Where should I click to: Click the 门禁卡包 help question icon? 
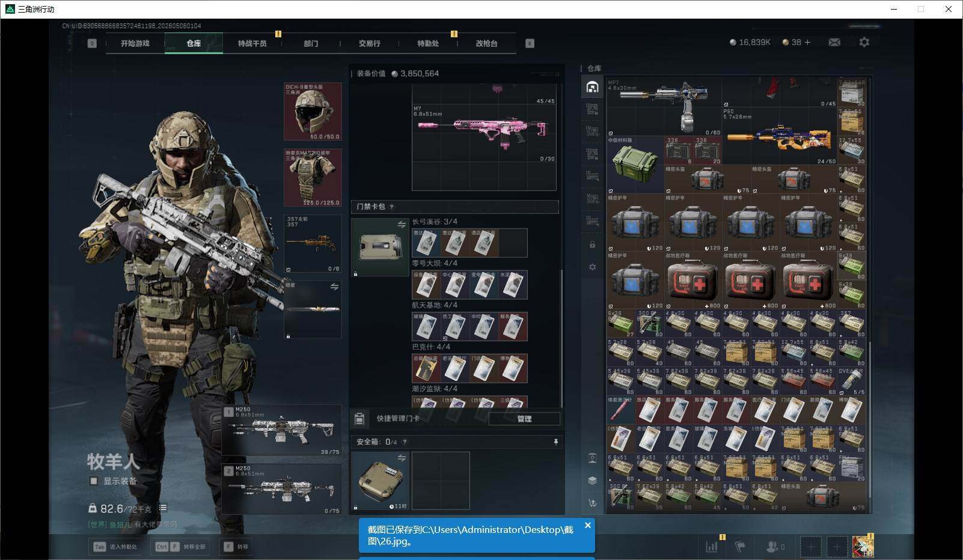pos(391,207)
